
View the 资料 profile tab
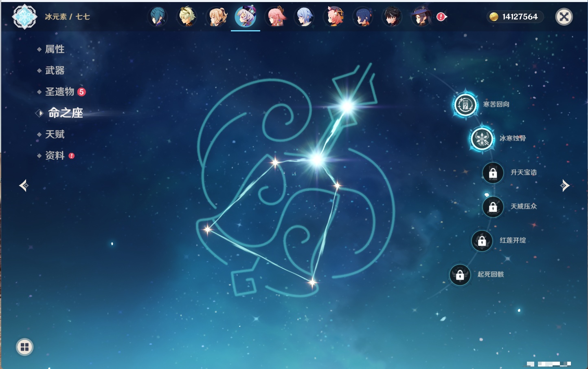pos(55,155)
